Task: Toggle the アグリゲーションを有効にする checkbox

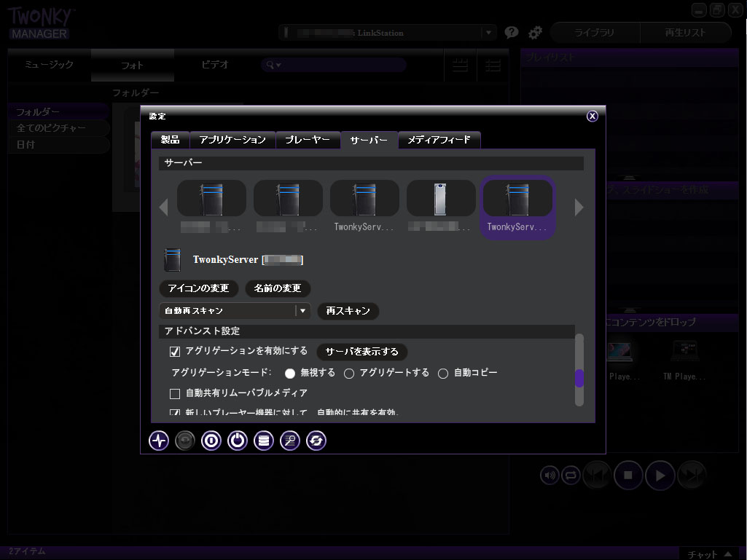Action: [175, 352]
